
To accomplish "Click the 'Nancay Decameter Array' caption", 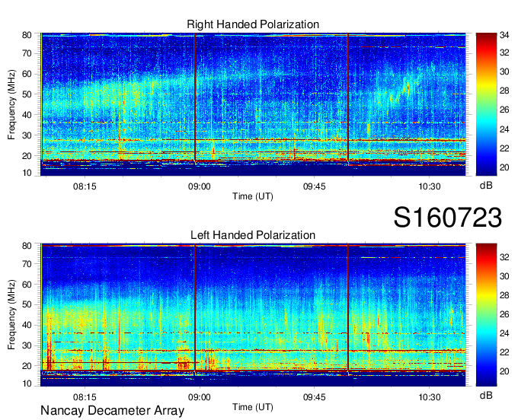I will (x=112, y=411).
